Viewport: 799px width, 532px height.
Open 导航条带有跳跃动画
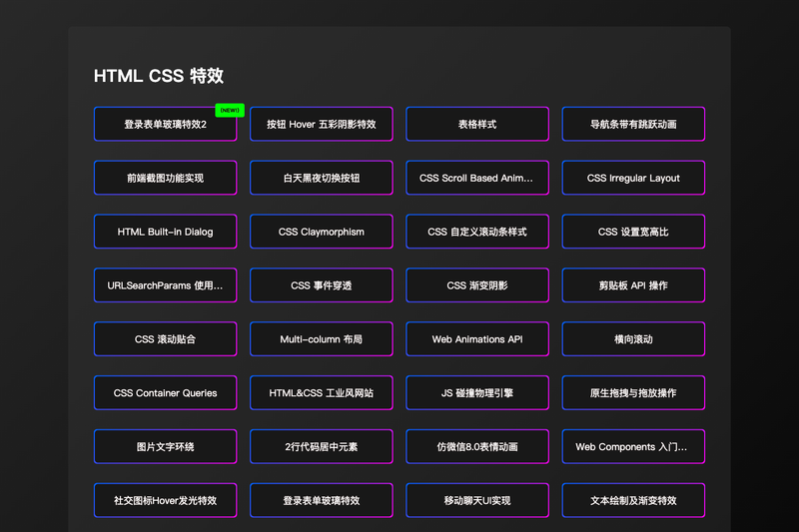pyautogui.click(x=633, y=124)
